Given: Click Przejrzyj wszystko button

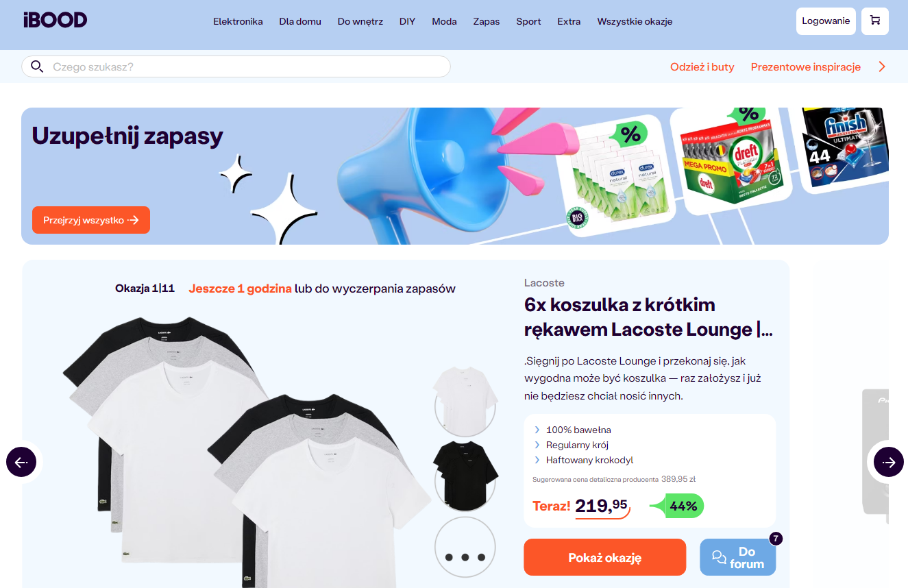Looking at the screenshot, I should point(91,220).
